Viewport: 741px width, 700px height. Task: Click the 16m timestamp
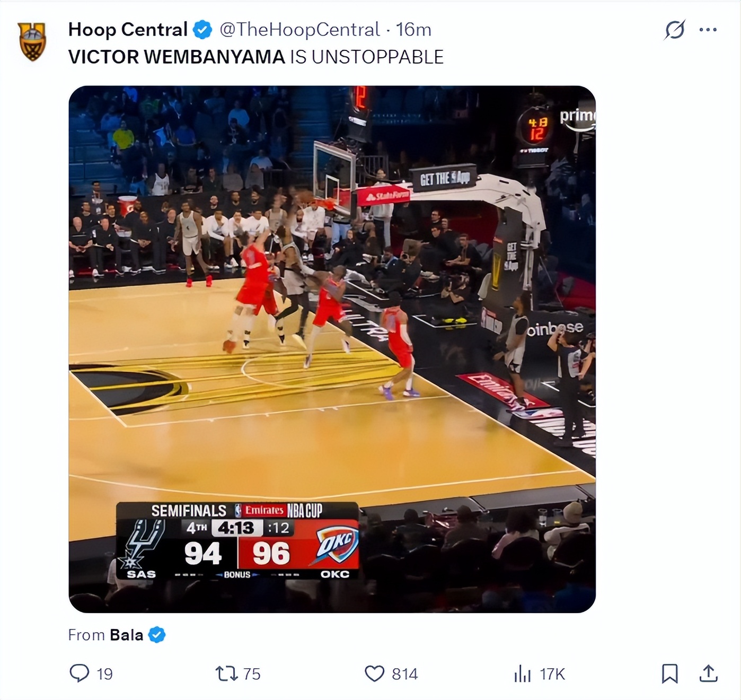[x=413, y=30]
